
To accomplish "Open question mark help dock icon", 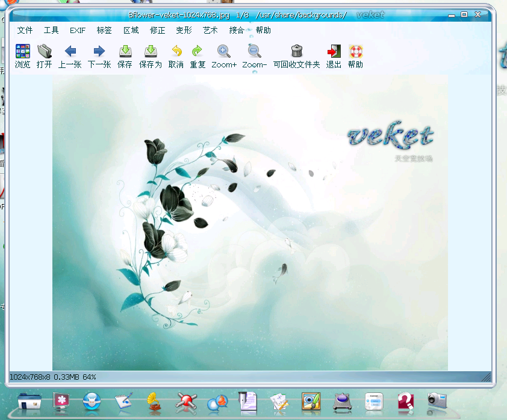I will pos(405,401).
